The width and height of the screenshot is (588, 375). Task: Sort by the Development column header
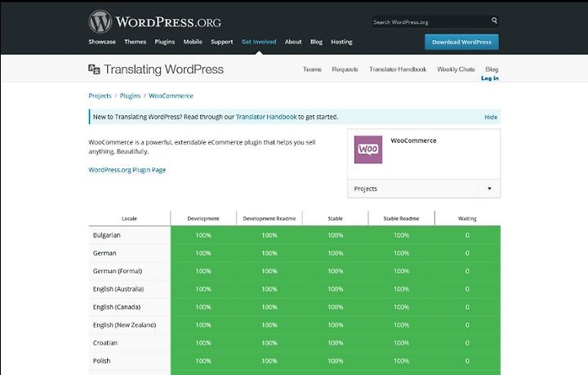tap(203, 218)
